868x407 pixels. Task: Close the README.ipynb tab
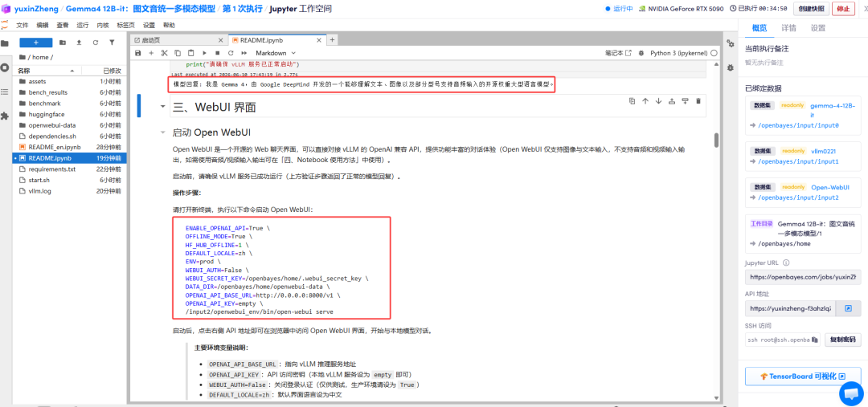[318, 40]
